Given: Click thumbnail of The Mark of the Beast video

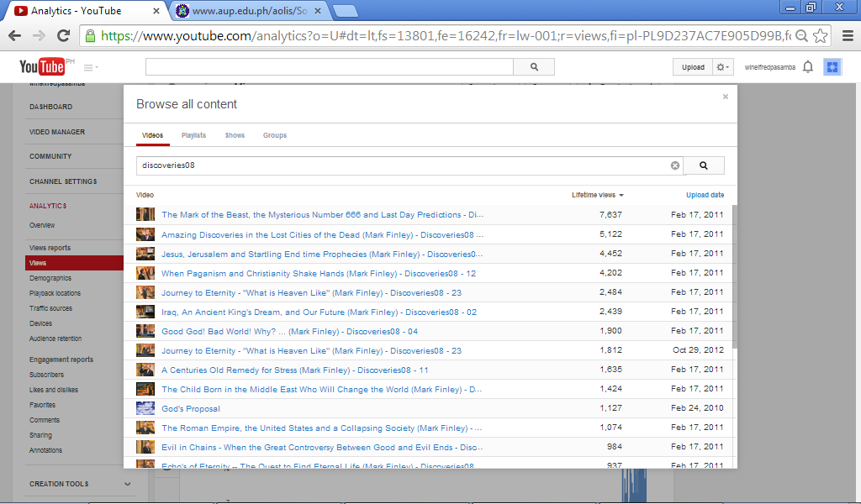Looking at the screenshot, I should pyautogui.click(x=145, y=214).
